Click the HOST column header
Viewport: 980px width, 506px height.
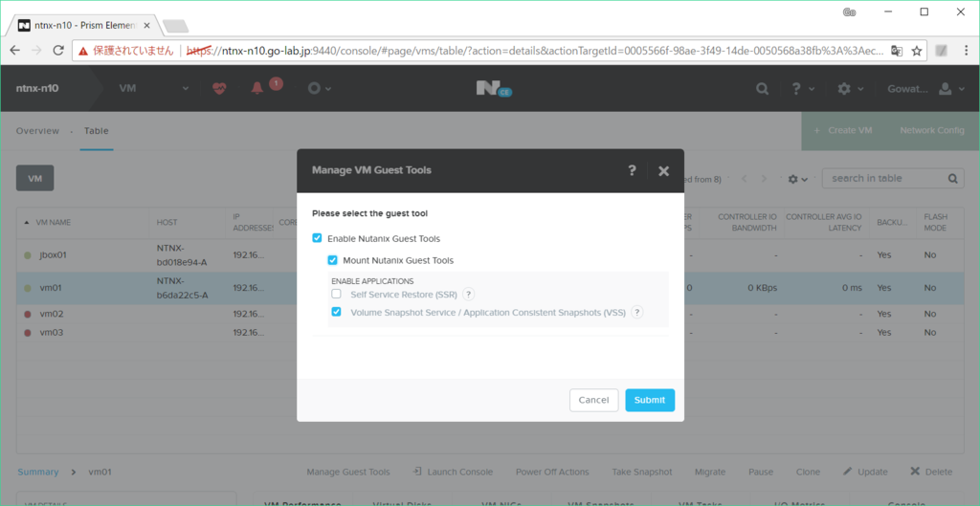167,222
